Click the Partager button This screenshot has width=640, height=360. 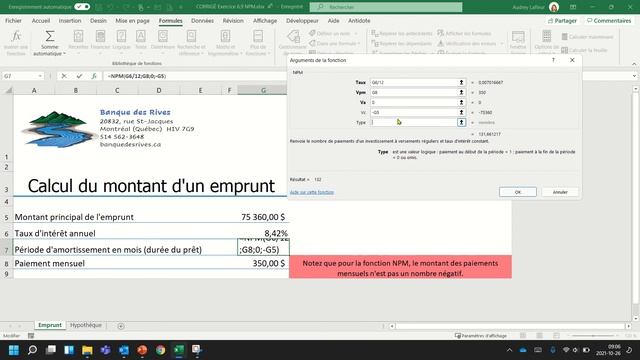coord(562,20)
